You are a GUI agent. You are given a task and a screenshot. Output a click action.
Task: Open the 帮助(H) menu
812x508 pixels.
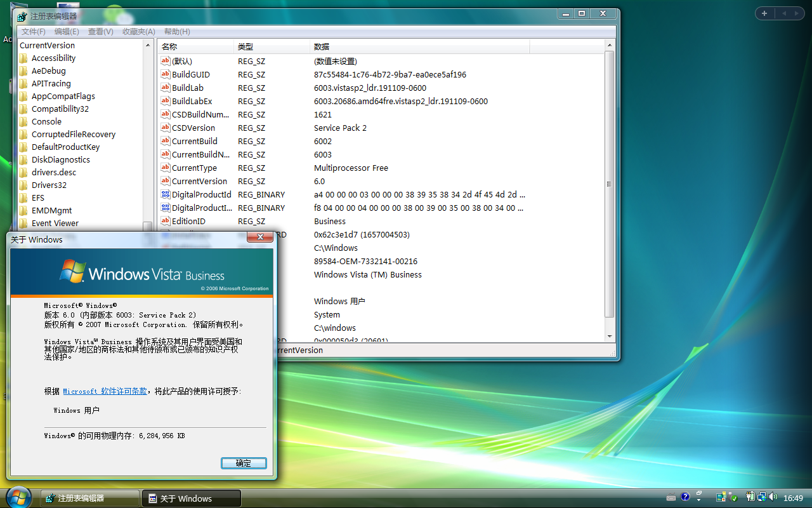tap(177, 31)
